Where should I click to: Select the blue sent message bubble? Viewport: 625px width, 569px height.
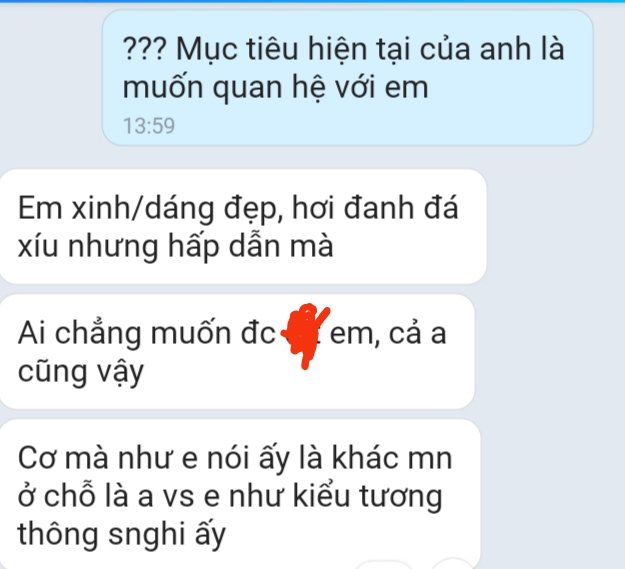point(347,78)
